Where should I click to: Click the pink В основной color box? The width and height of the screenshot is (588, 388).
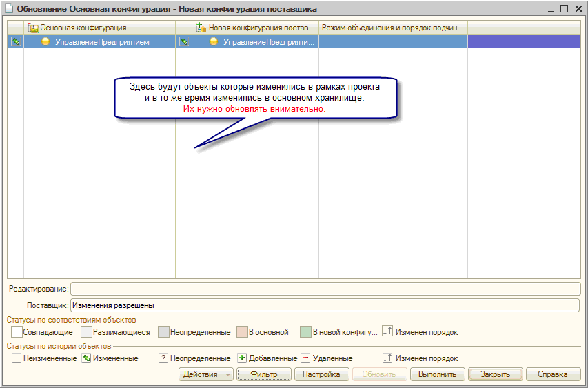tap(241, 331)
